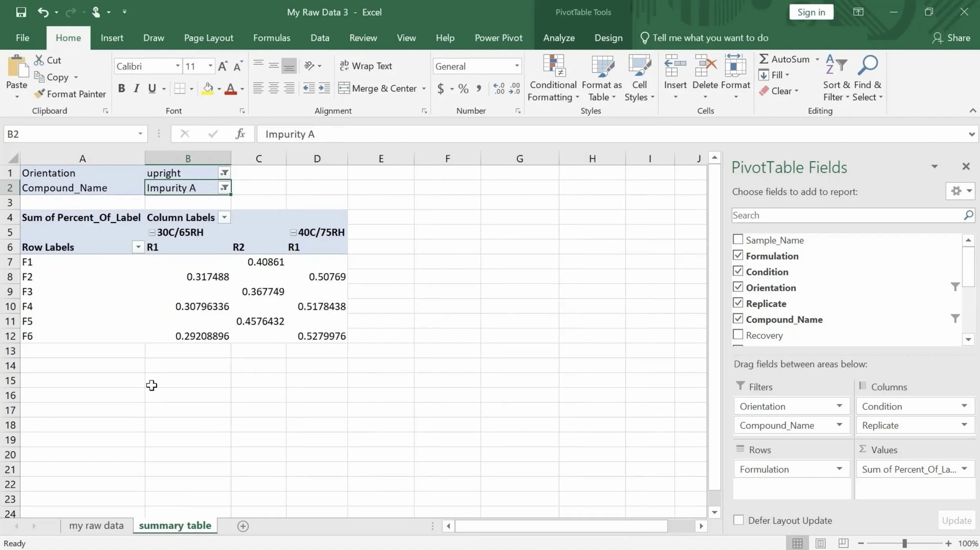Open the my raw data sheet tab
The image size is (980, 550).
(x=96, y=526)
